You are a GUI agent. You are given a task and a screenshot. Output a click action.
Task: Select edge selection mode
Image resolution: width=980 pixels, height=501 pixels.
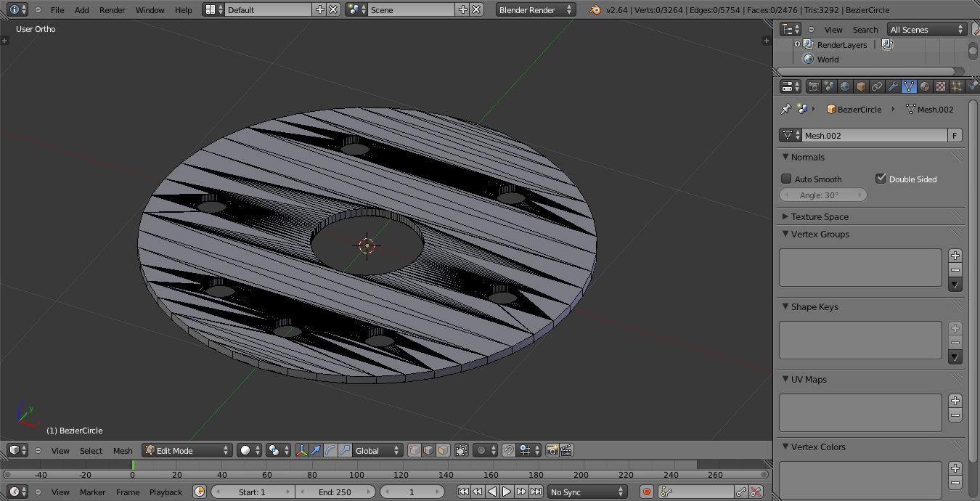(x=428, y=450)
